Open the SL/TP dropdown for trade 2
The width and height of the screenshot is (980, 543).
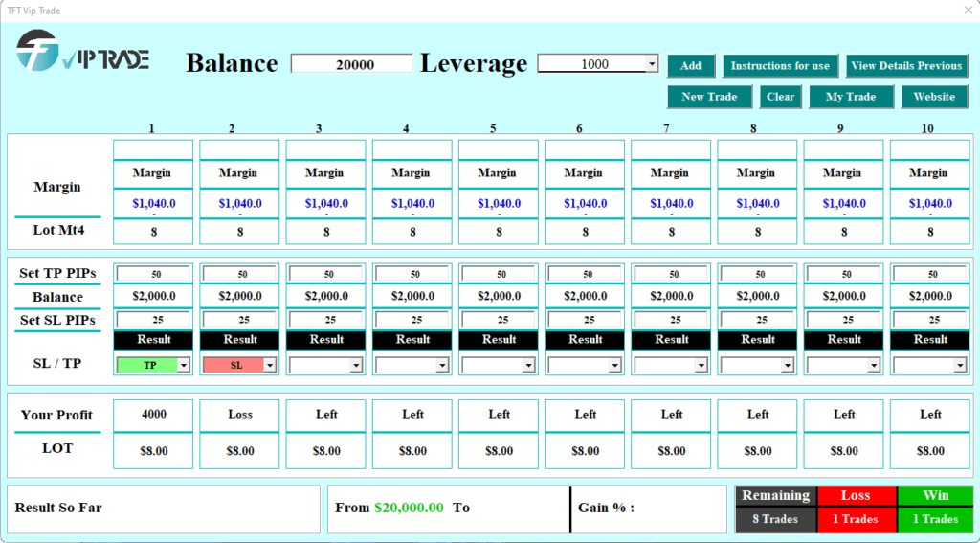pyautogui.click(x=270, y=365)
